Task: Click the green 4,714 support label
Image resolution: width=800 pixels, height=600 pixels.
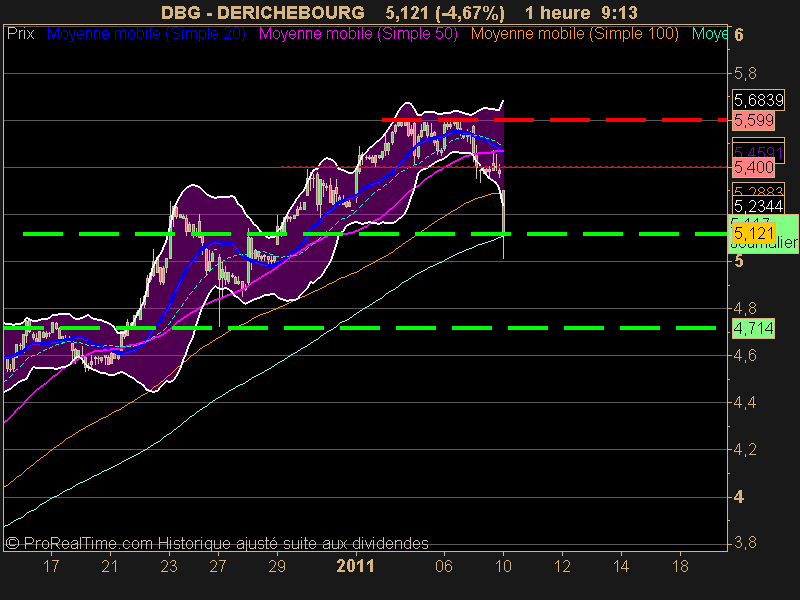Action: pyautogui.click(x=754, y=328)
